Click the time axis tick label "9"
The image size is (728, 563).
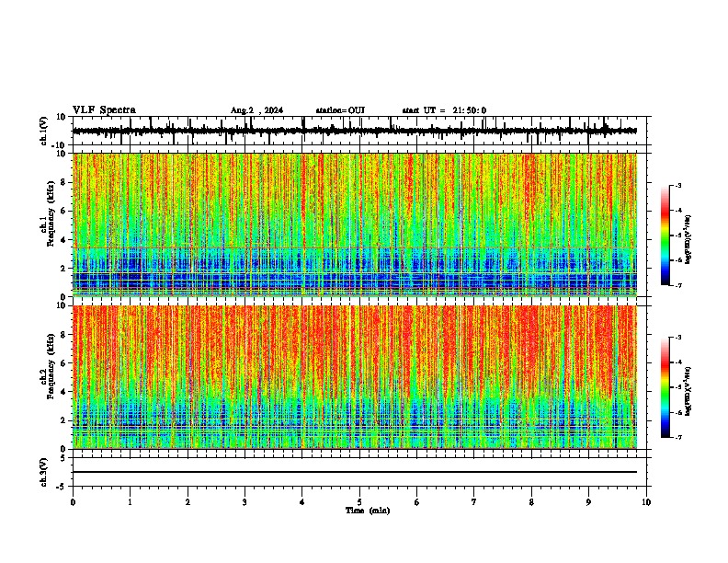[588, 502]
